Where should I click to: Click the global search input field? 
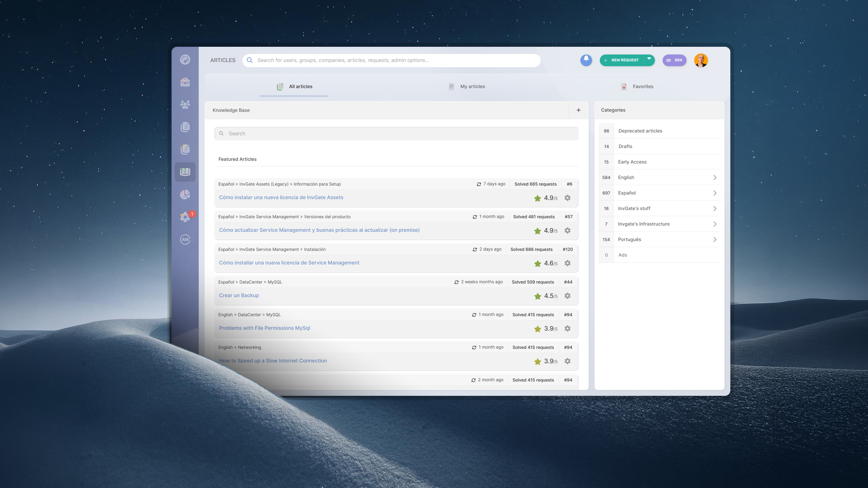[x=392, y=60]
